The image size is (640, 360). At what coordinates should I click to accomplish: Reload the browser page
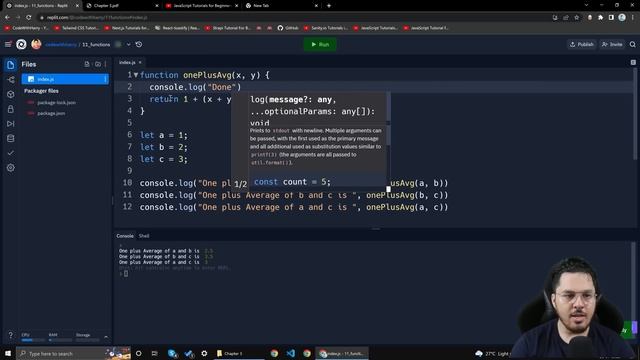coord(29,18)
